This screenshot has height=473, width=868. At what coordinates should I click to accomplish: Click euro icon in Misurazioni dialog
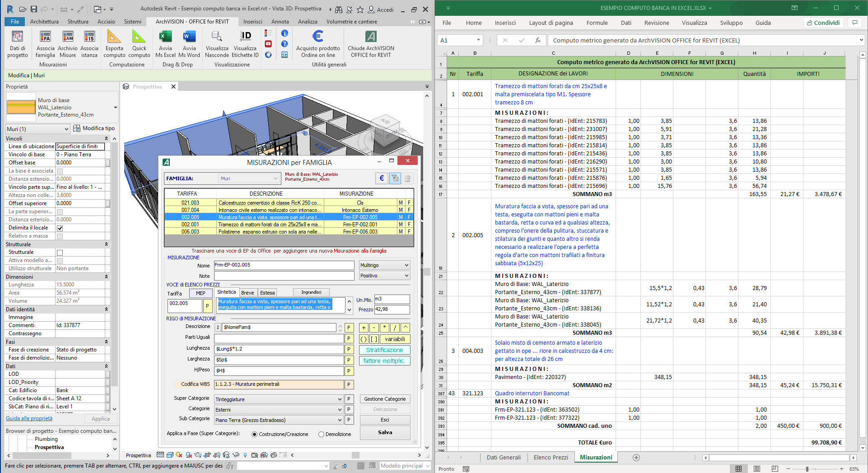coord(382,178)
